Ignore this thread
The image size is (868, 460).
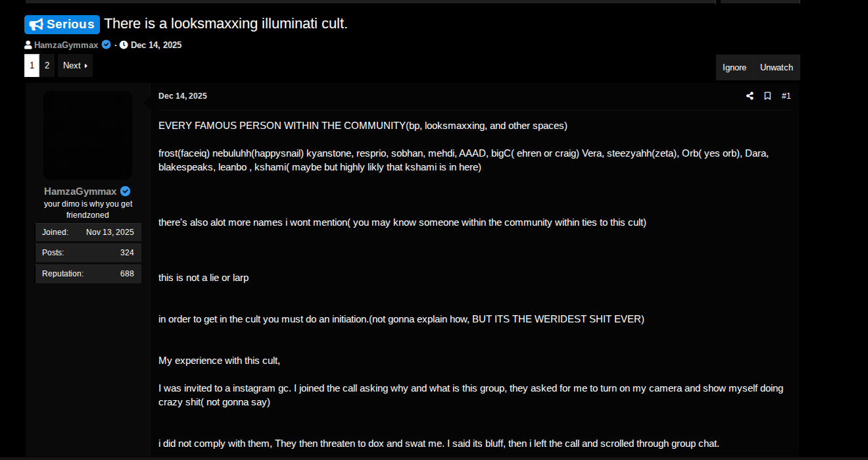[x=735, y=67]
